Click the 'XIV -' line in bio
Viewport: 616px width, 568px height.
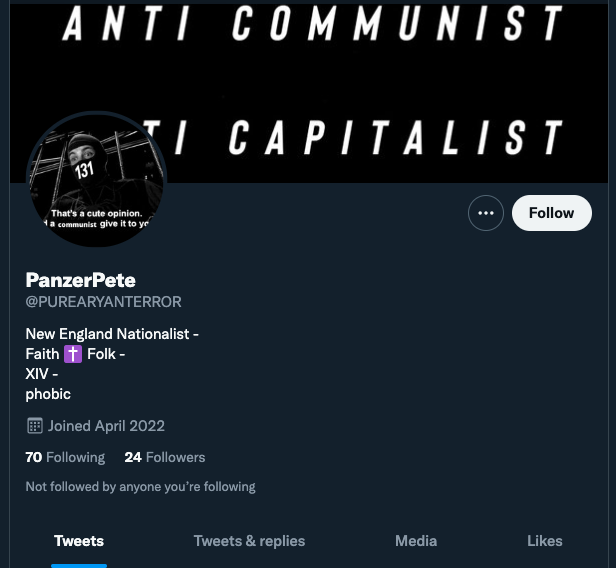pyautogui.click(x=42, y=374)
